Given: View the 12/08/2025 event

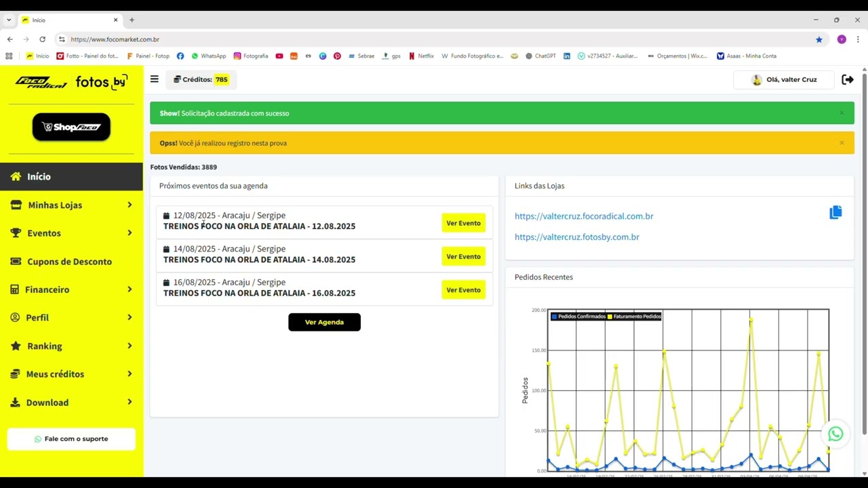Looking at the screenshot, I should point(463,223).
